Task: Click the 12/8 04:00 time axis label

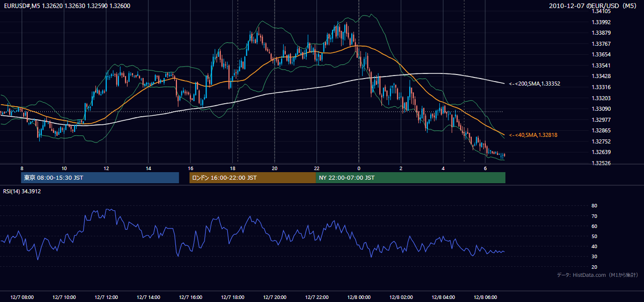Action: coord(443,297)
